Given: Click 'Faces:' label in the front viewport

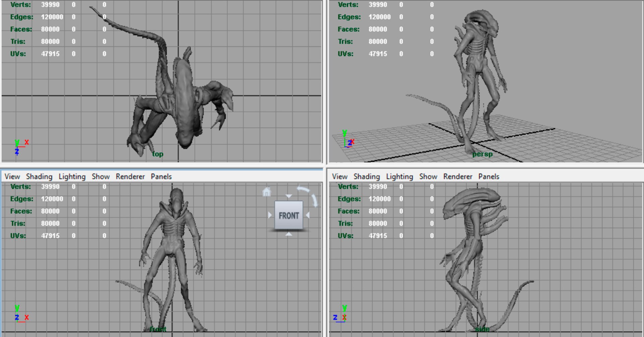Looking at the screenshot, I should [21, 211].
